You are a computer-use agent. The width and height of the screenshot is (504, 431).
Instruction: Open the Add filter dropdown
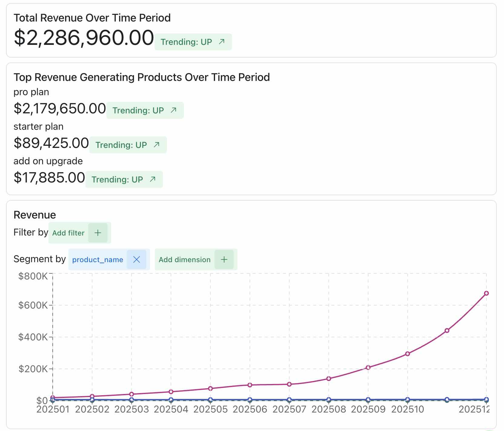tap(68, 233)
